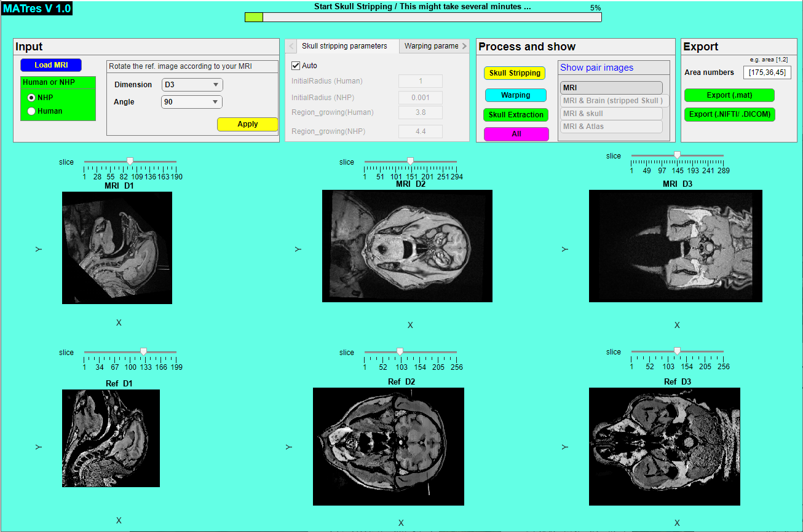Click the MRI D1 slice slider
The height and width of the screenshot is (532, 803).
tap(130, 162)
